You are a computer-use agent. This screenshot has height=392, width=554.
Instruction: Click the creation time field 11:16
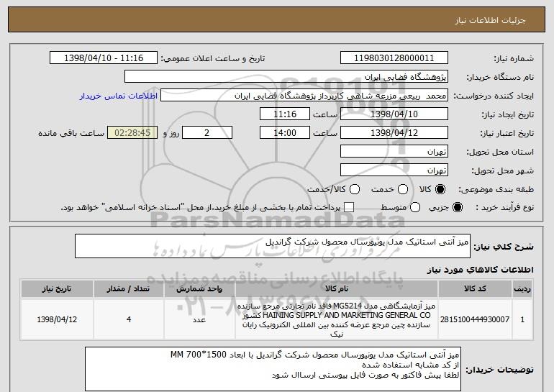click(x=285, y=114)
